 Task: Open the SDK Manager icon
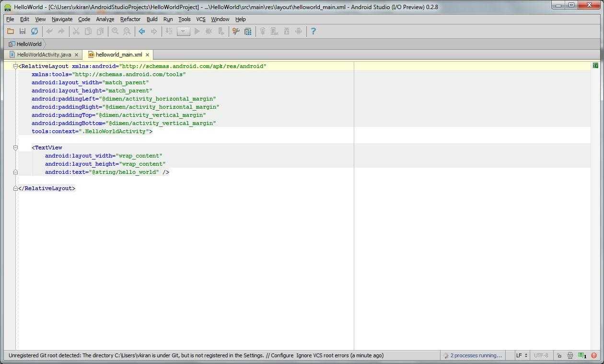pyautogui.click(x=287, y=31)
